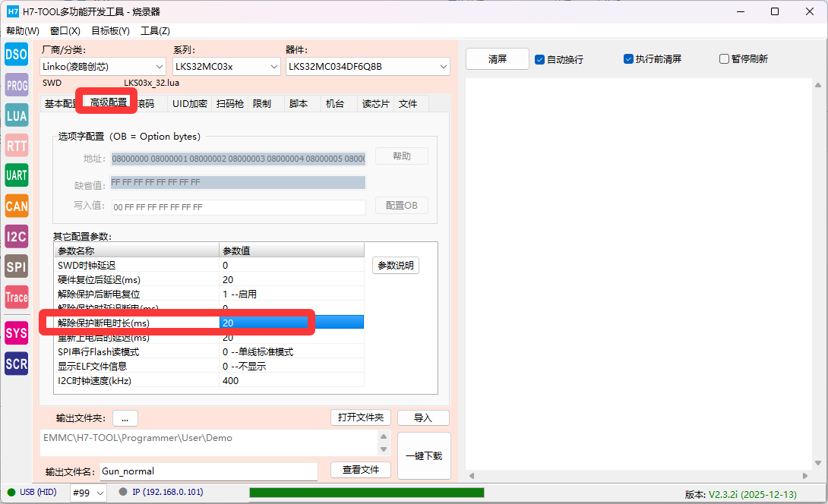The height and width of the screenshot is (504, 828).
Task: Open the LKS32MC03x series dropdown
Action: 226,67
